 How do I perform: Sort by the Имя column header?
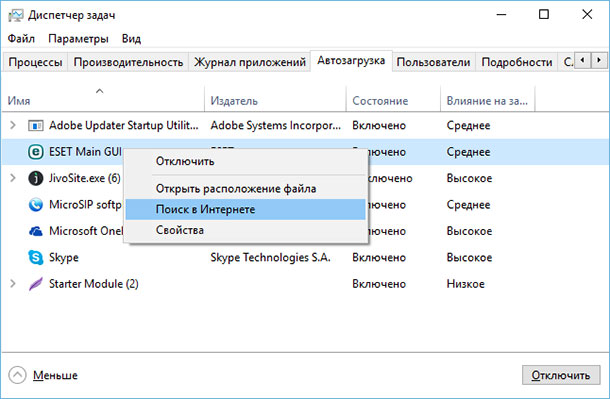pyautogui.click(x=103, y=99)
